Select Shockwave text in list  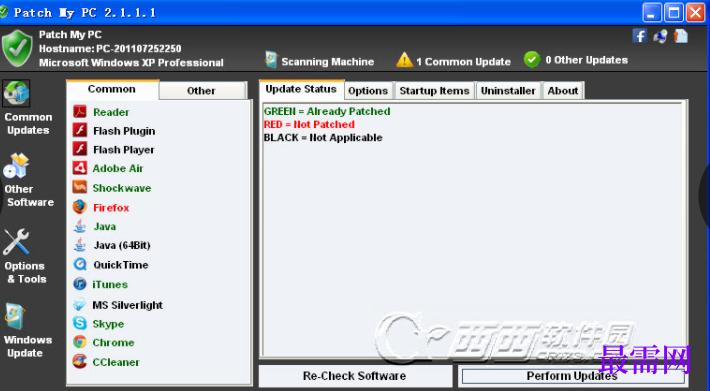point(122,188)
